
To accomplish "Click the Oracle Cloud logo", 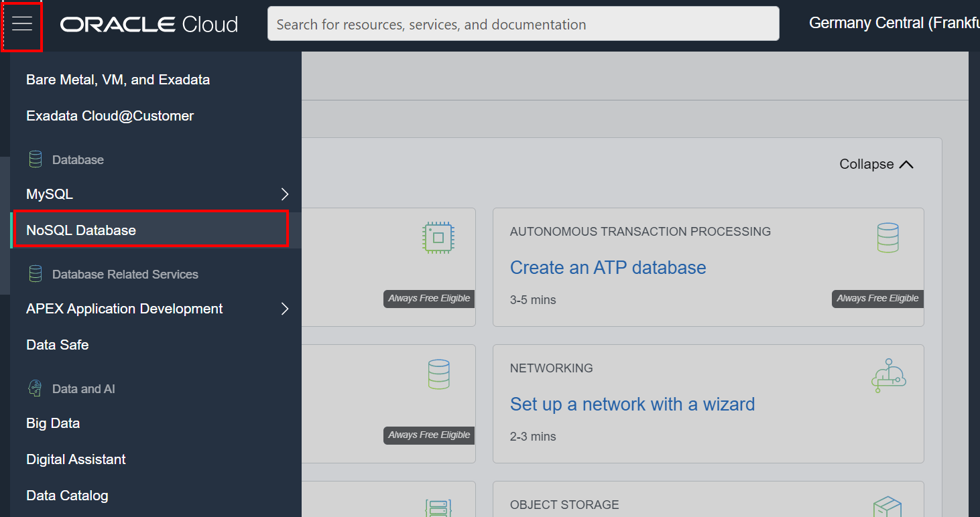I will point(148,24).
